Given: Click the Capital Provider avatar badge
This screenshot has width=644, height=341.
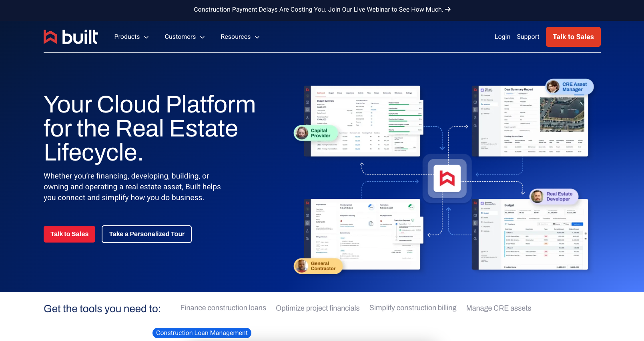Looking at the screenshot, I should [316, 133].
